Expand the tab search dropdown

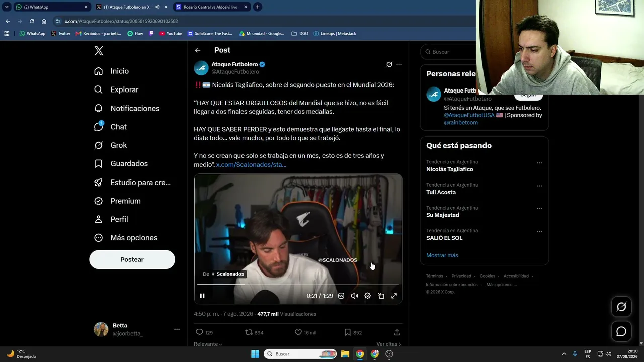[7, 7]
